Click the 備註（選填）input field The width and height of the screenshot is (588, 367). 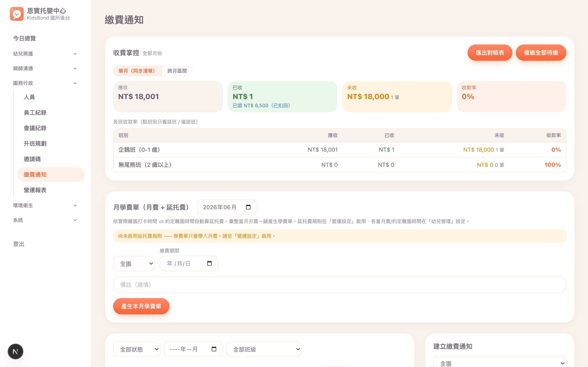pos(340,284)
